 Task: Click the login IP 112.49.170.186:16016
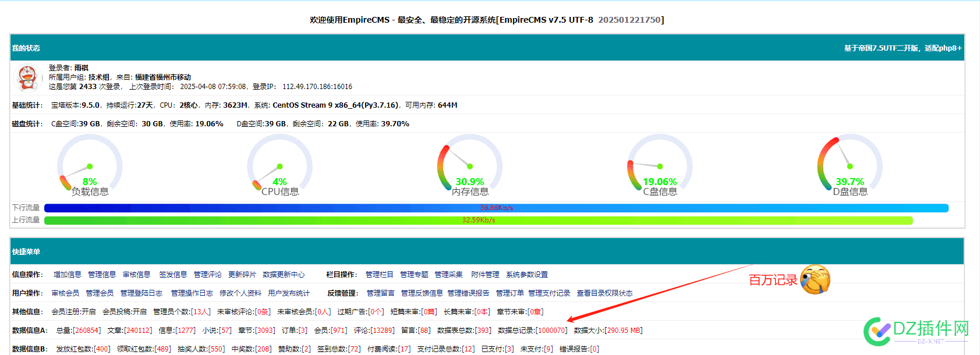(x=317, y=87)
